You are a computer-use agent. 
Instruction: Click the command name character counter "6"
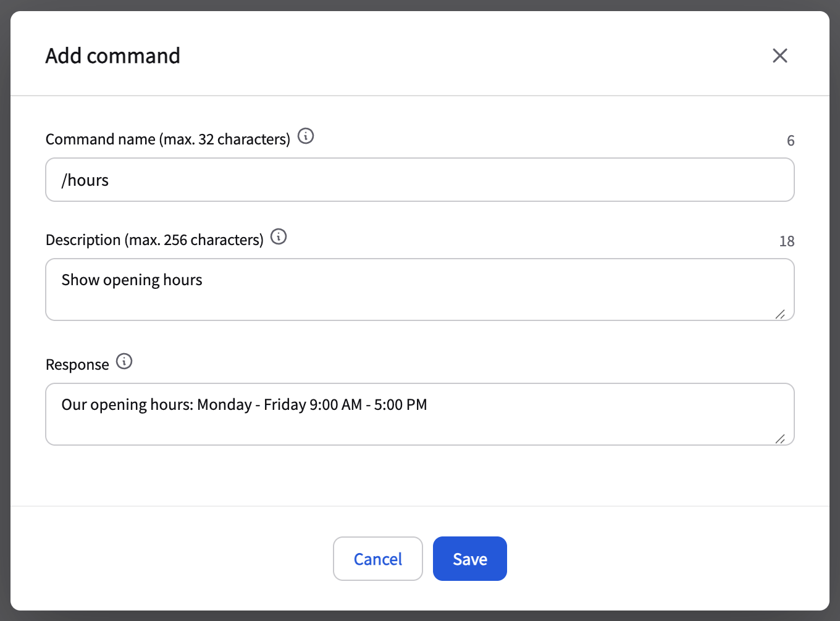coord(790,141)
